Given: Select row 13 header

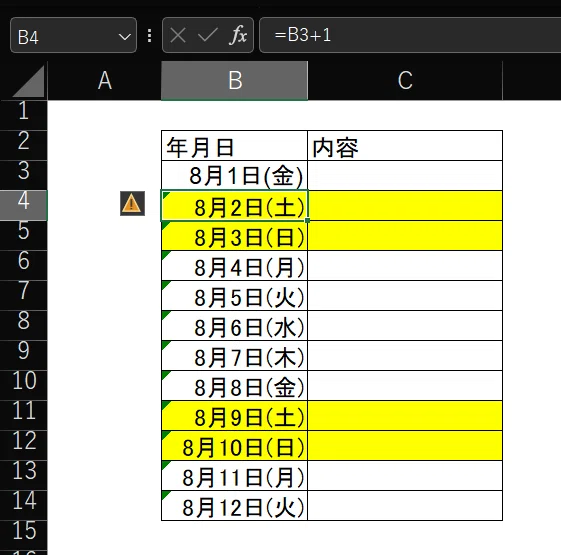Looking at the screenshot, I should (x=24, y=476).
